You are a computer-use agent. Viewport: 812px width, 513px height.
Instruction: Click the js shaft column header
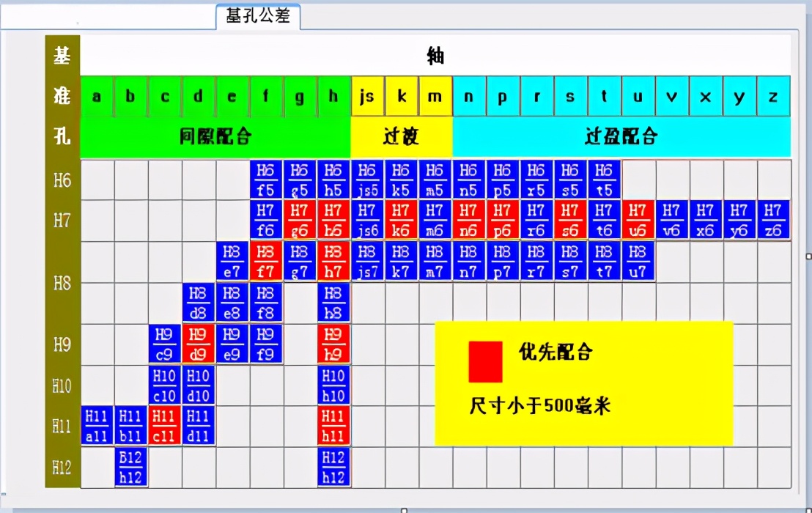(367, 96)
